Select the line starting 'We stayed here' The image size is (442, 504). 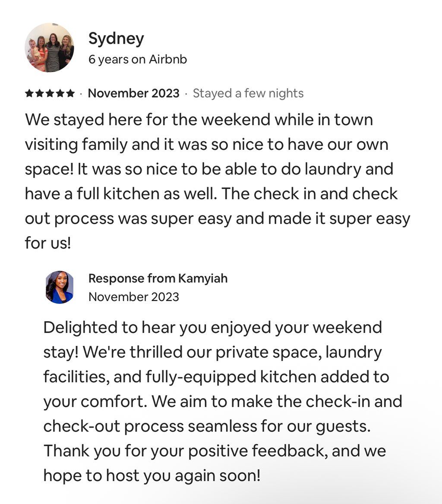[199, 120]
